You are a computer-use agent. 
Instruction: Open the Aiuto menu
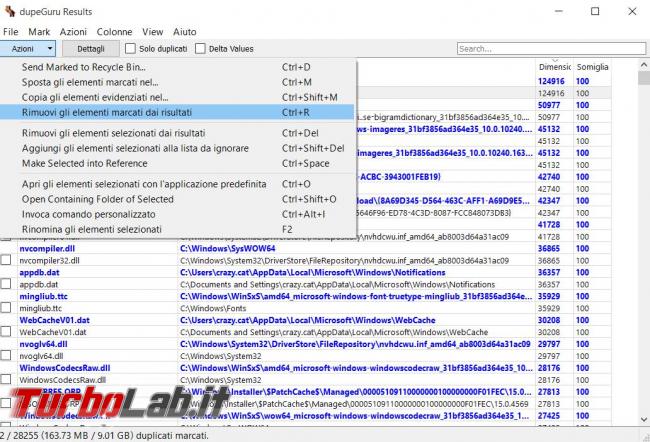click(184, 32)
